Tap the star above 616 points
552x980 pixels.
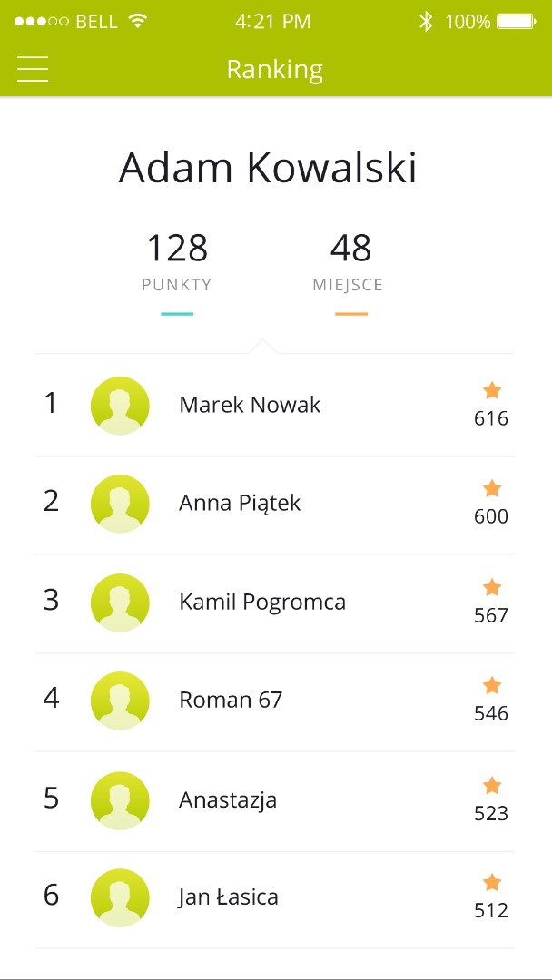pyautogui.click(x=491, y=391)
